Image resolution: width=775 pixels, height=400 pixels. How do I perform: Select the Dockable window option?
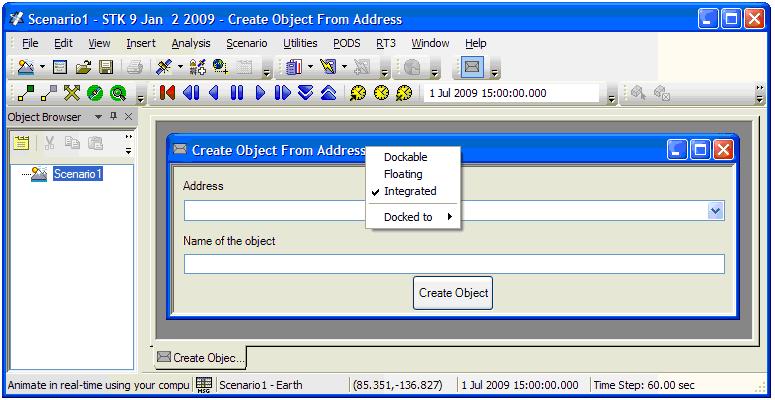coord(405,157)
